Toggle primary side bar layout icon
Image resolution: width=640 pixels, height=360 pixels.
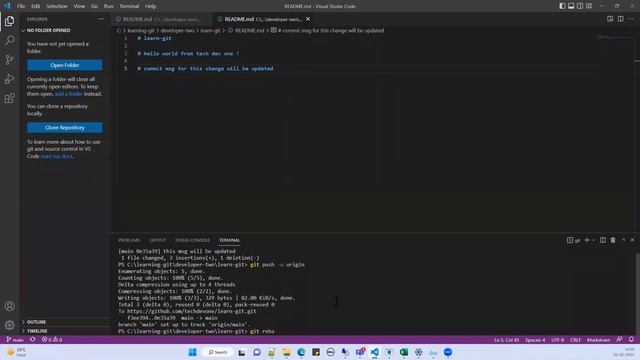coord(562,6)
